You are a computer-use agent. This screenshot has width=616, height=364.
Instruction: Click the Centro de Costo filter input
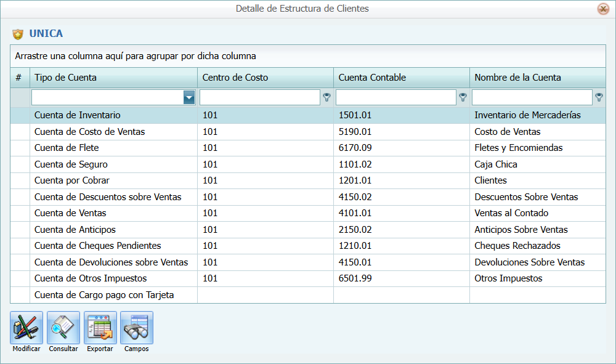pos(259,97)
